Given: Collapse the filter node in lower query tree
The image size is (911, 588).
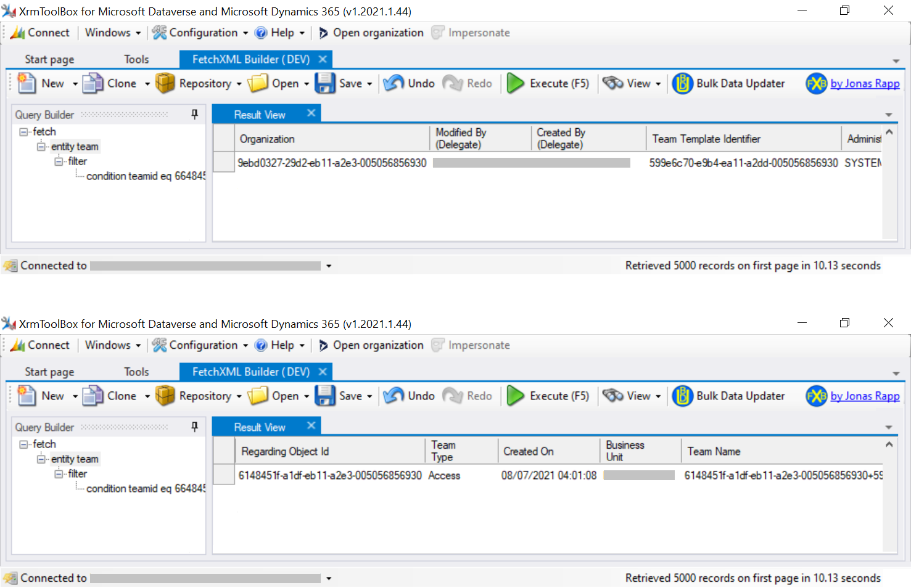Looking at the screenshot, I should 59,474.
